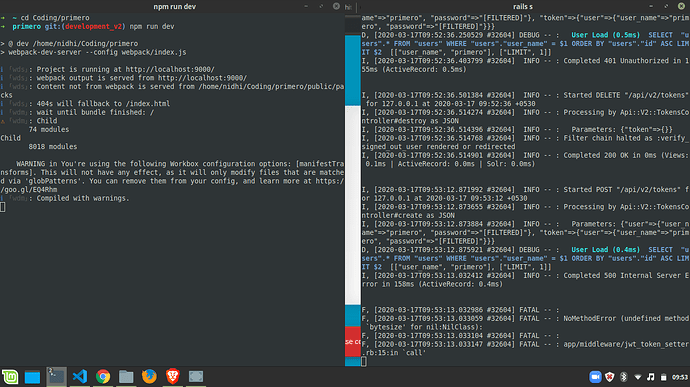This screenshot has width=690, height=387.
Task: Launch Firefox from the taskbar
Action: coord(149,376)
